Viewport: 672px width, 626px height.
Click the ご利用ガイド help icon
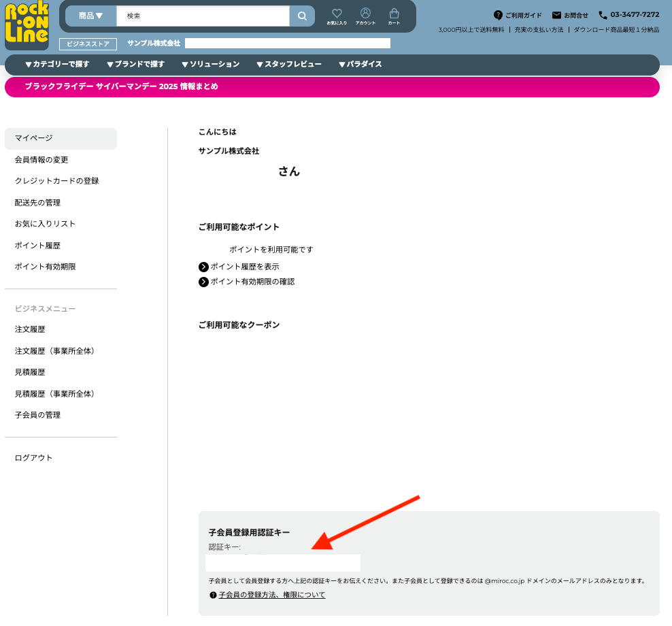[x=498, y=15]
